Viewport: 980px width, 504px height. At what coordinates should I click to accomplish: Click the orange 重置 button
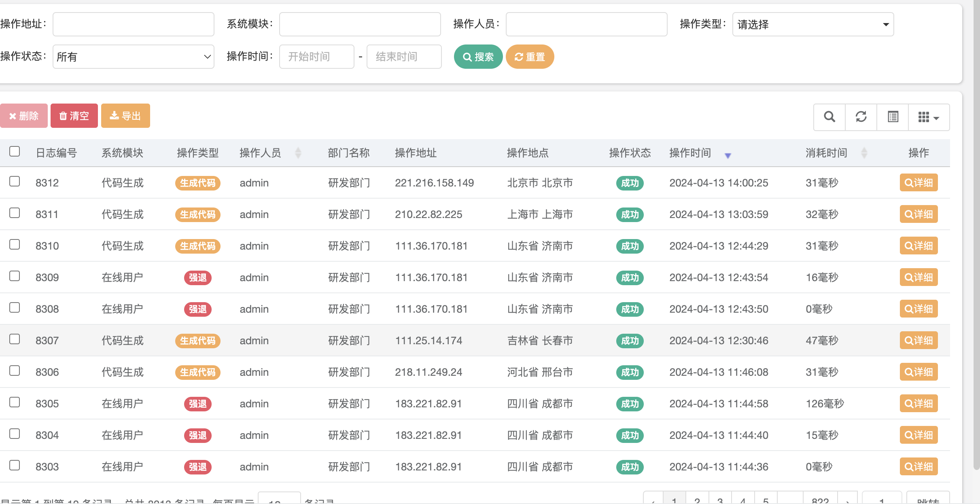coord(530,57)
